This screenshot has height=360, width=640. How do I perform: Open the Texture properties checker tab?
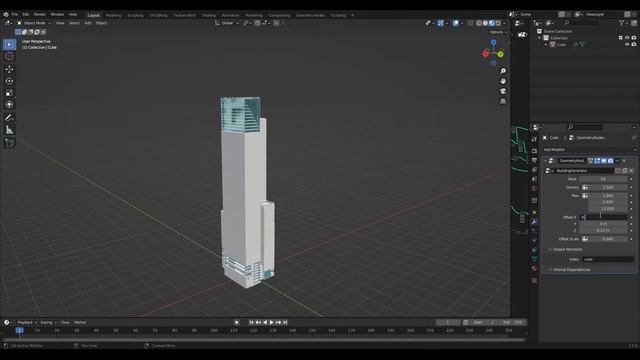[x=534, y=280]
